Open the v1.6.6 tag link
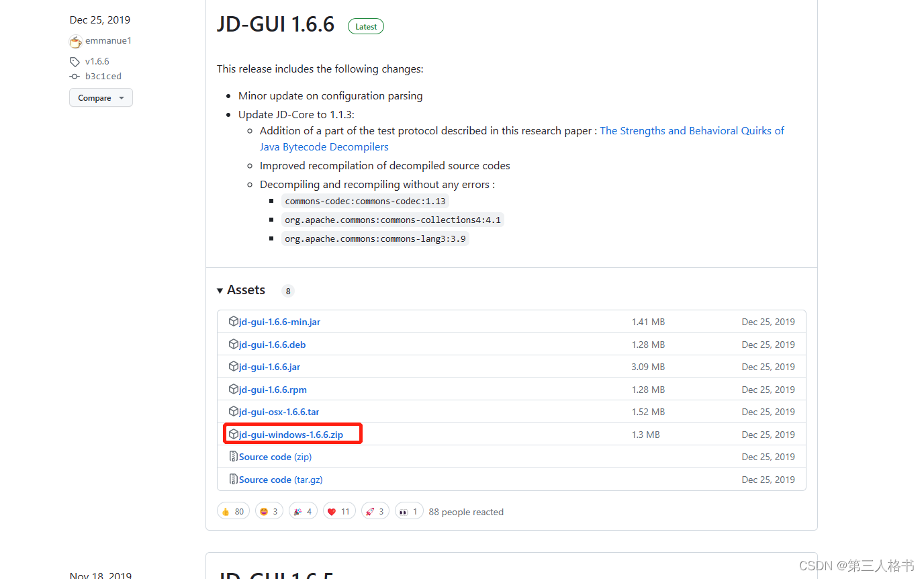This screenshot has height=579, width=924. pyautogui.click(x=97, y=61)
